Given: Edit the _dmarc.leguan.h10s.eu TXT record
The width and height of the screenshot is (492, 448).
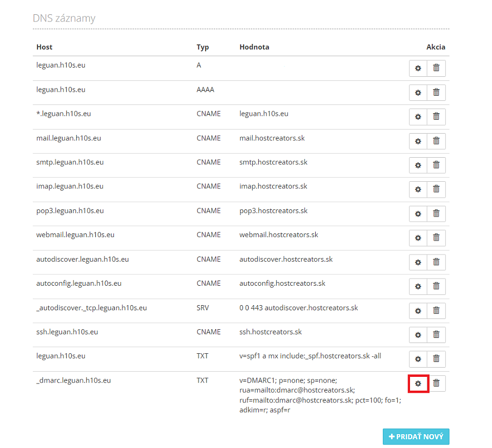Looking at the screenshot, I should (x=418, y=383).
